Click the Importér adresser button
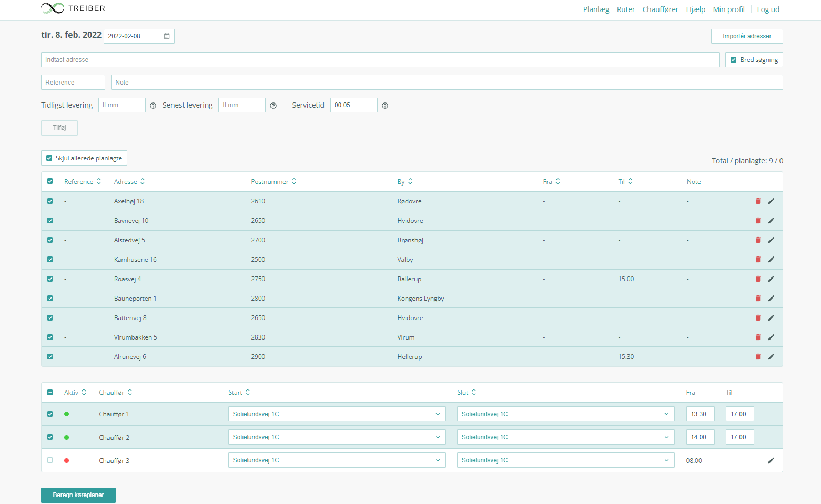 (746, 36)
